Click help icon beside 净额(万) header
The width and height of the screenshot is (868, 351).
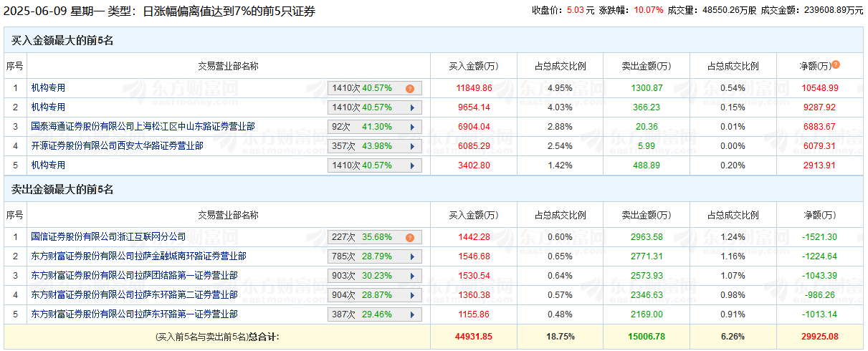836,64
